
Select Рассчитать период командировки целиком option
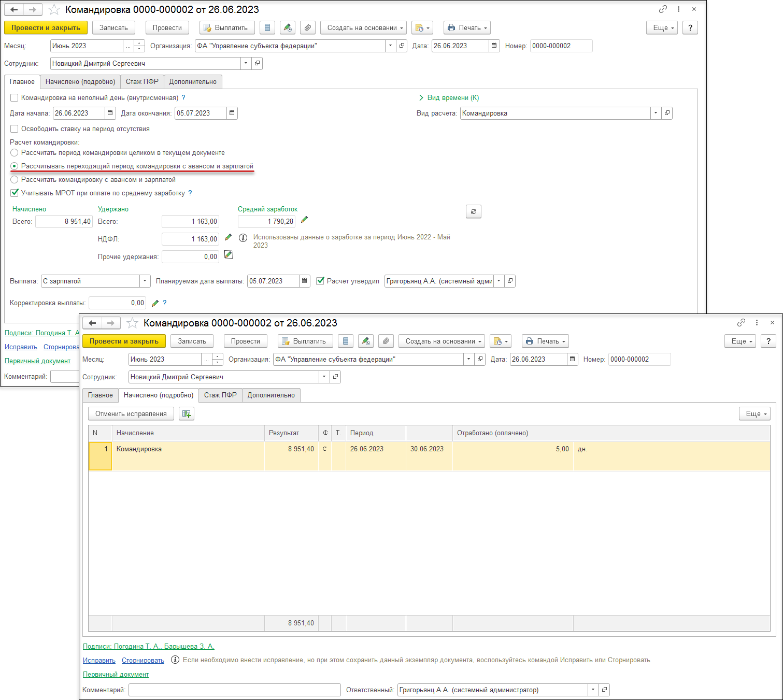coord(15,152)
